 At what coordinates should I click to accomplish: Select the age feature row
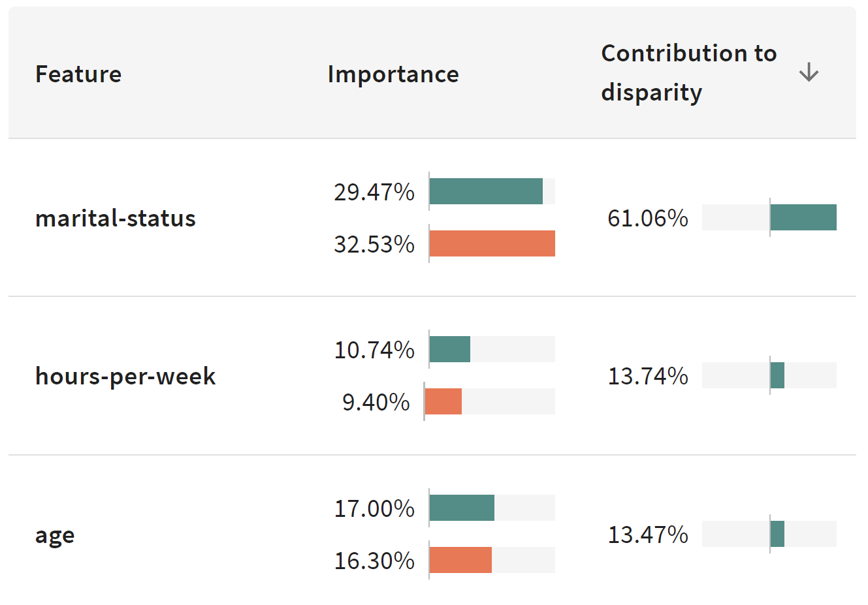(55, 535)
